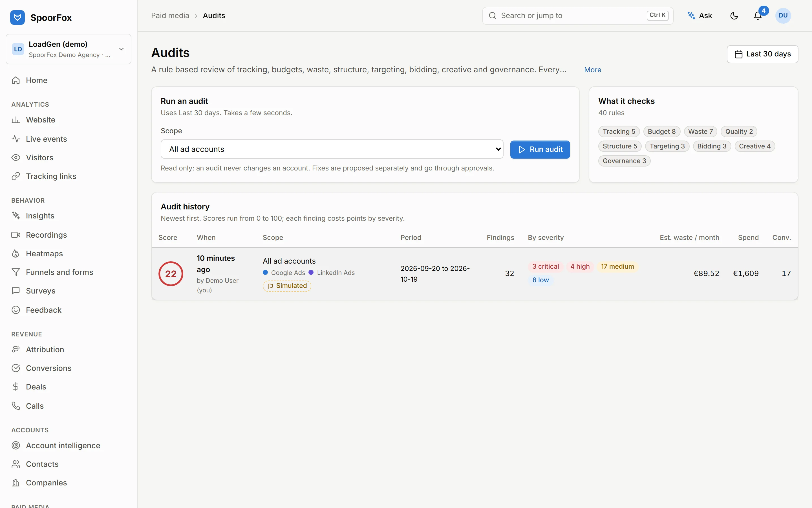Image resolution: width=812 pixels, height=508 pixels.
Task: Click the Audits breadcrumb text
Action: [214, 16]
